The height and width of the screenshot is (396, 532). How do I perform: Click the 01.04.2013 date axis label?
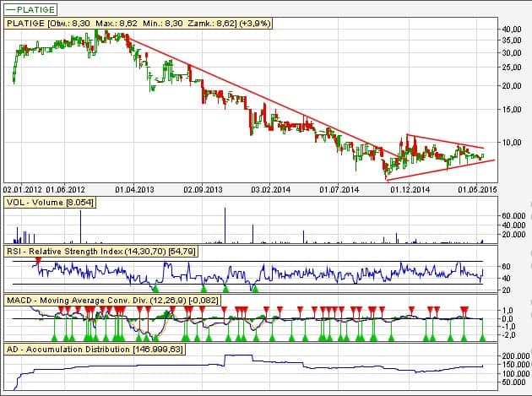coord(133,190)
